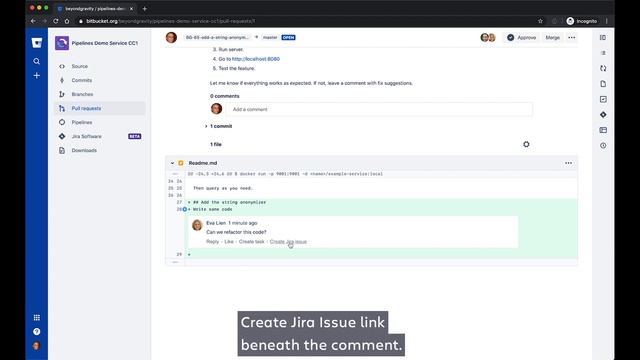Open Pipelines in the repository navigation
The image size is (640, 360).
82,122
